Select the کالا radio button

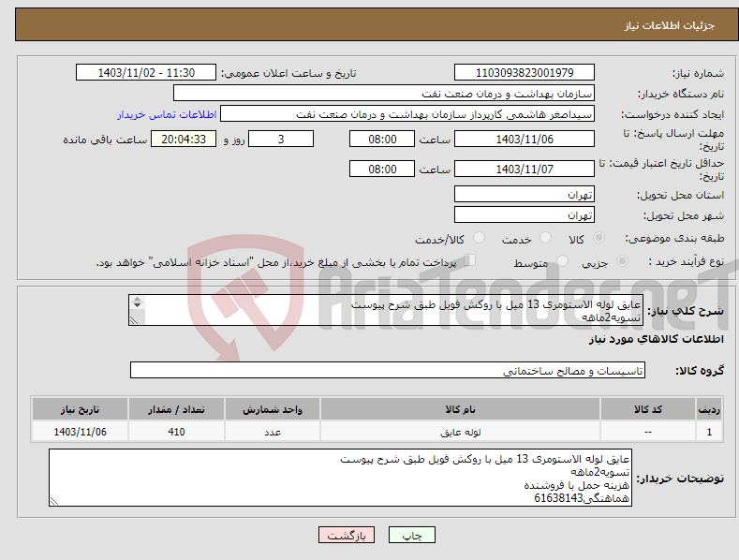[x=599, y=238]
